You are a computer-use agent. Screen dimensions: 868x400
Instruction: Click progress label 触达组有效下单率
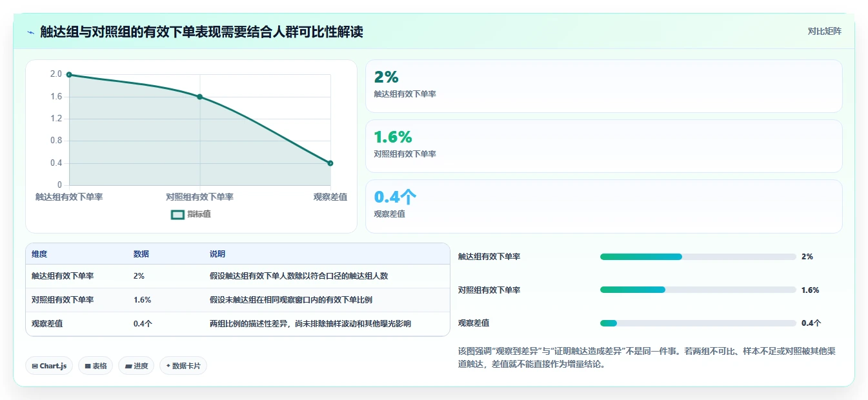(489, 257)
